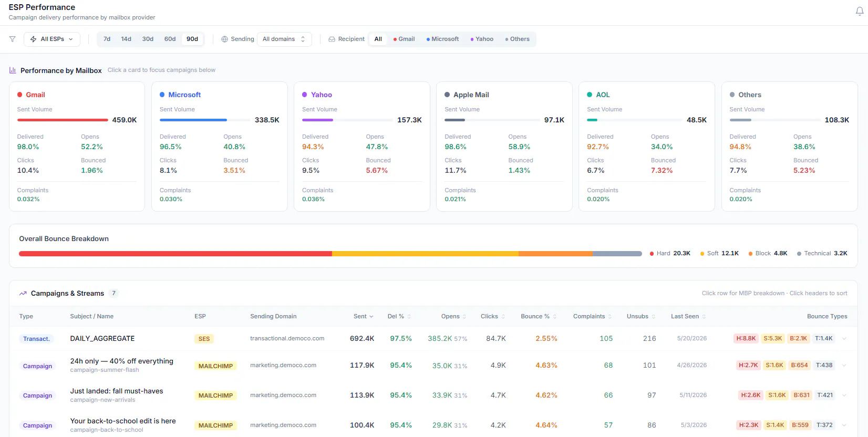The height and width of the screenshot is (437, 868).
Task: Click the sort icon on Clicks header
Action: 503,317
